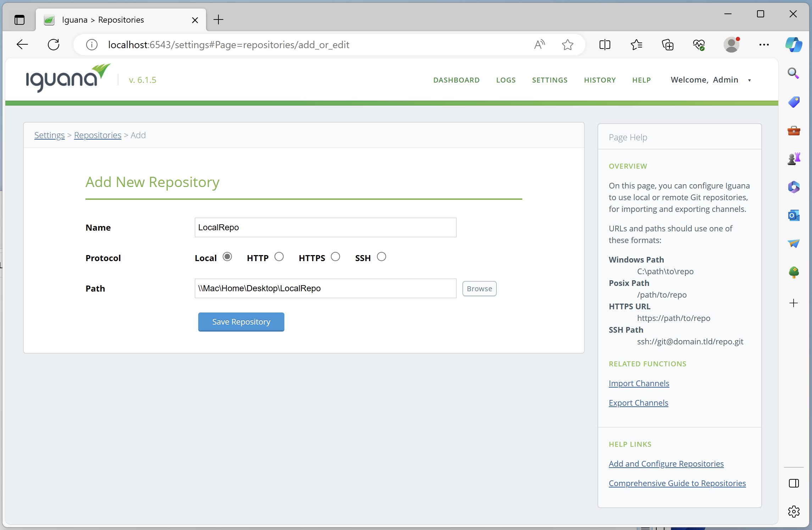812x530 pixels.
Task: Expand the Welcome, Admin dropdown arrow
Action: (x=749, y=80)
